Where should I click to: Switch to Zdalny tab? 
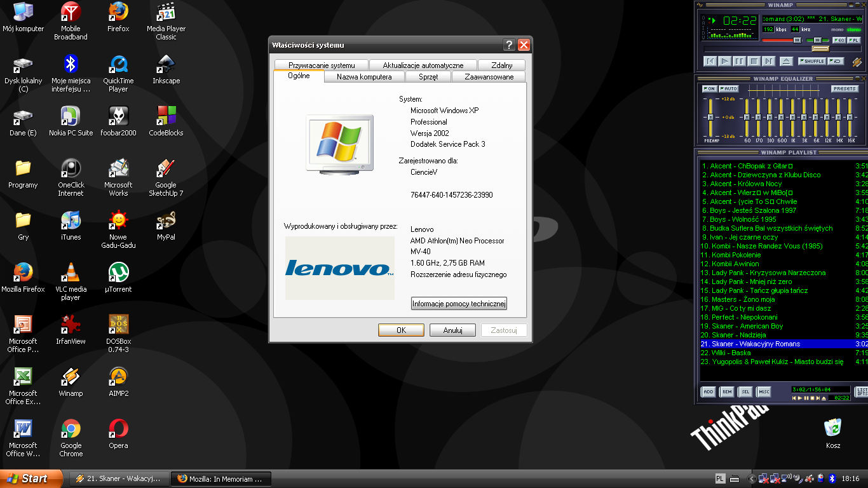click(x=501, y=65)
